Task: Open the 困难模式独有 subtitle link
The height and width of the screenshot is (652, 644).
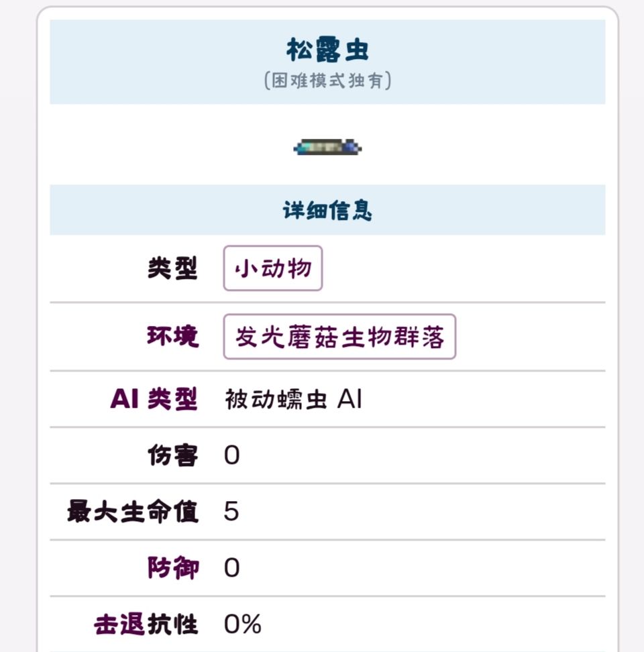Action: [327, 81]
